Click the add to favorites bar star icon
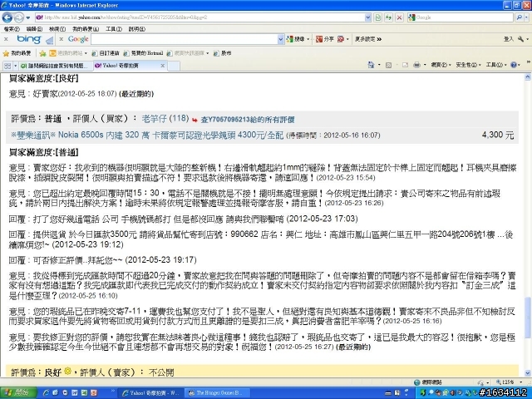This screenshot has width=532, height=399. (42, 53)
